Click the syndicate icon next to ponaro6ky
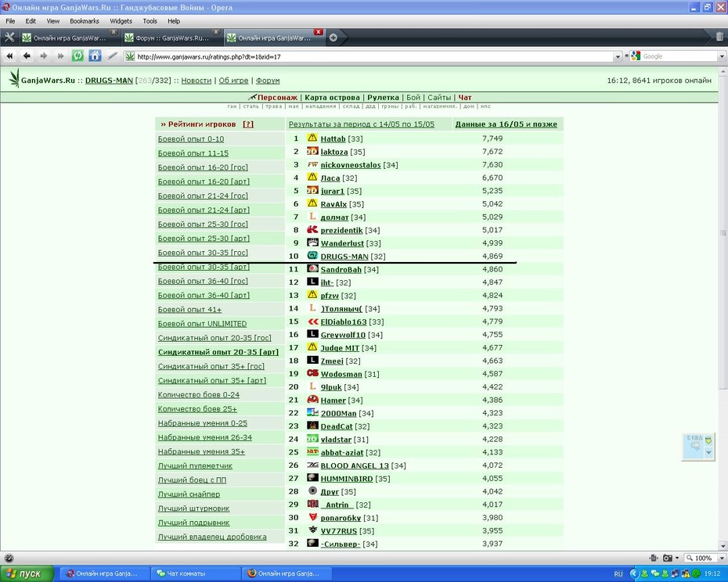The image size is (728, 582). click(x=312, y=517)
